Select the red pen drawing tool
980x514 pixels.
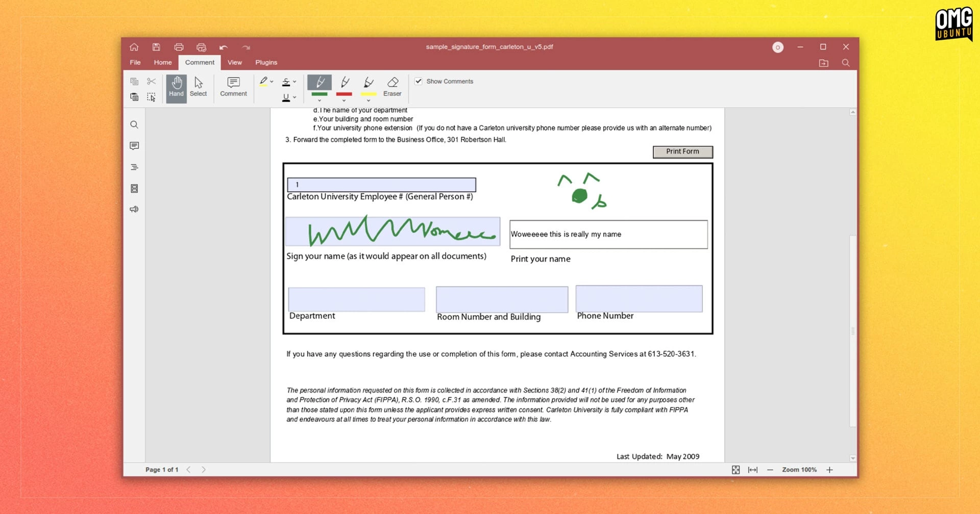click(x=345, y=82)
